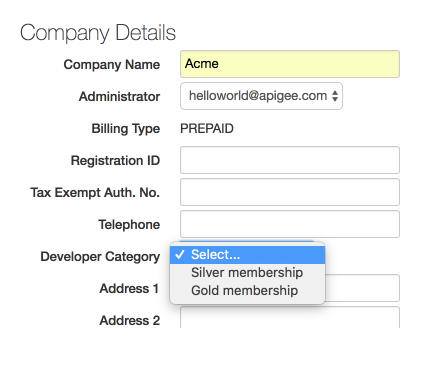
Task: Click the Company Details heading
Action: tap(98, 33)
